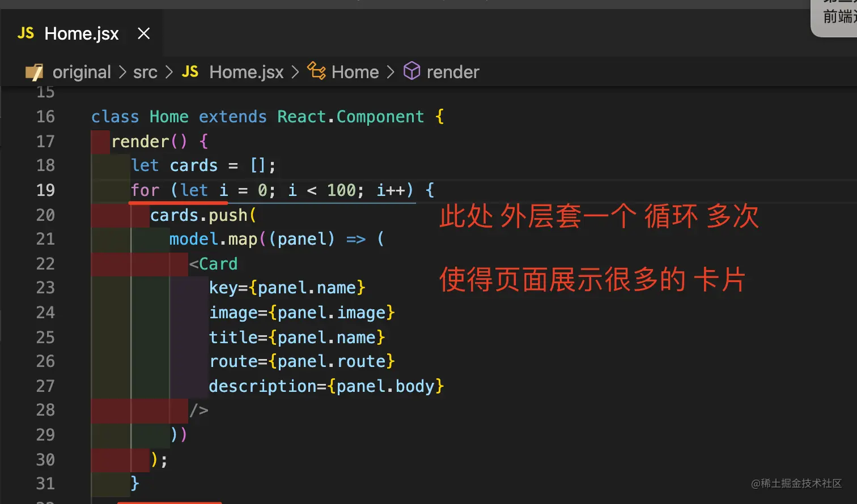The width and height of the screenshot is (857, 504).
Task: Click "image={panel.image}" on line 24
Action: click(302, 313)
